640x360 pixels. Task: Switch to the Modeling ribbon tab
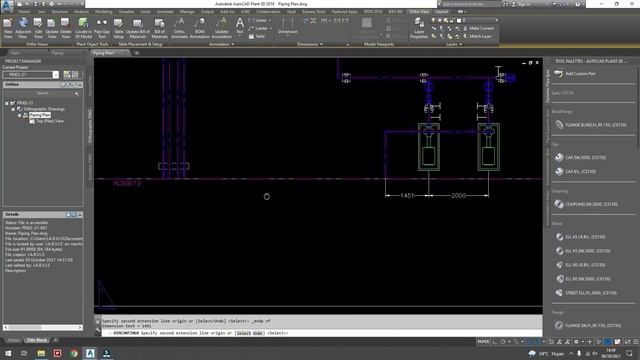click(x=104, y=12)
